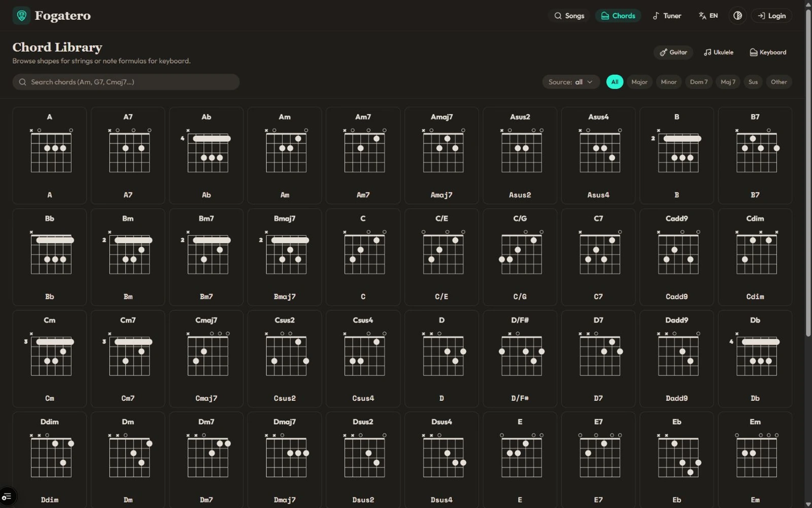Click the Fogatero logo icon
The width and height of the screenshot is (812, 508).
click(21, 16)
